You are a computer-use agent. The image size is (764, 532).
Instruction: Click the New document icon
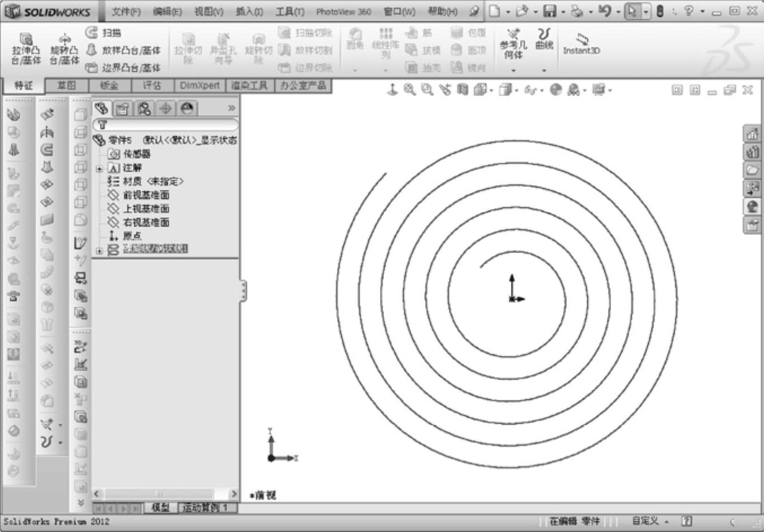point(495,11)
